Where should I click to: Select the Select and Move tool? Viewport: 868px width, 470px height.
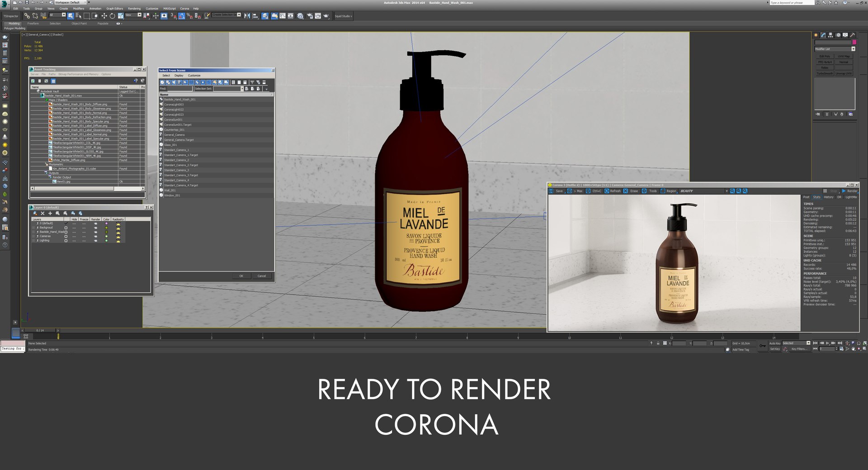pyautogui.click(x=104, y=16)
